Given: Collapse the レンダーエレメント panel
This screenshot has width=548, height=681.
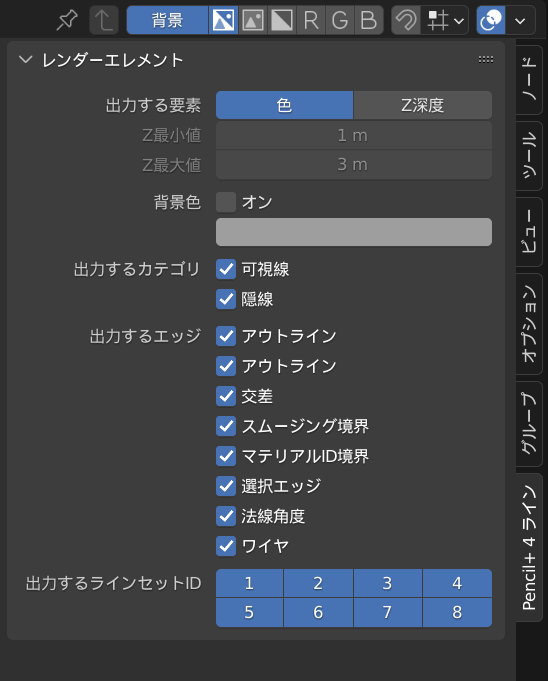Looking at the screenshot, I should click(26, 60).
